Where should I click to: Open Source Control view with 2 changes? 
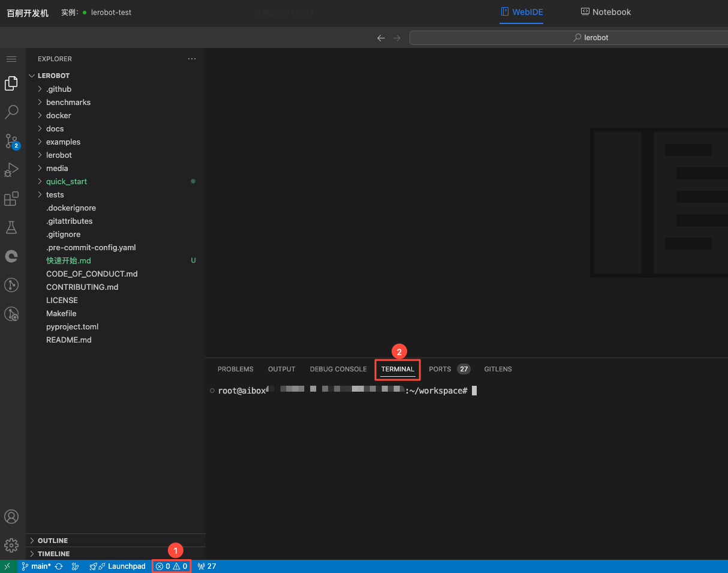click(11, 141)
